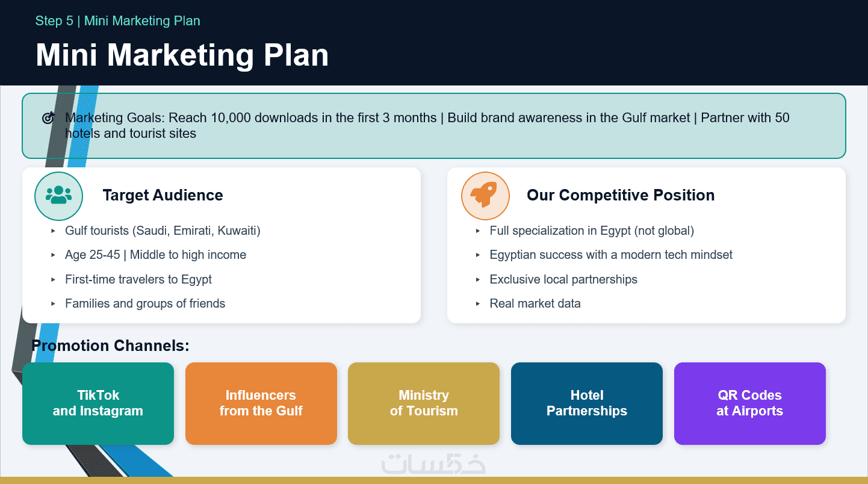Select the TikTok and Instagram card
868x484 pixels.
(98, 403)
